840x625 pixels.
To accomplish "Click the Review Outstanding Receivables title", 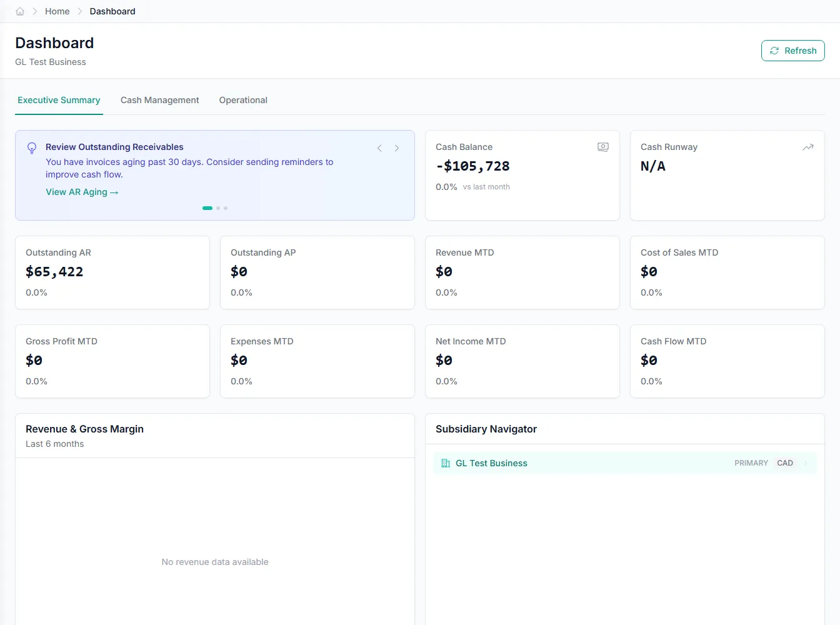I will (x=114, y=147).
